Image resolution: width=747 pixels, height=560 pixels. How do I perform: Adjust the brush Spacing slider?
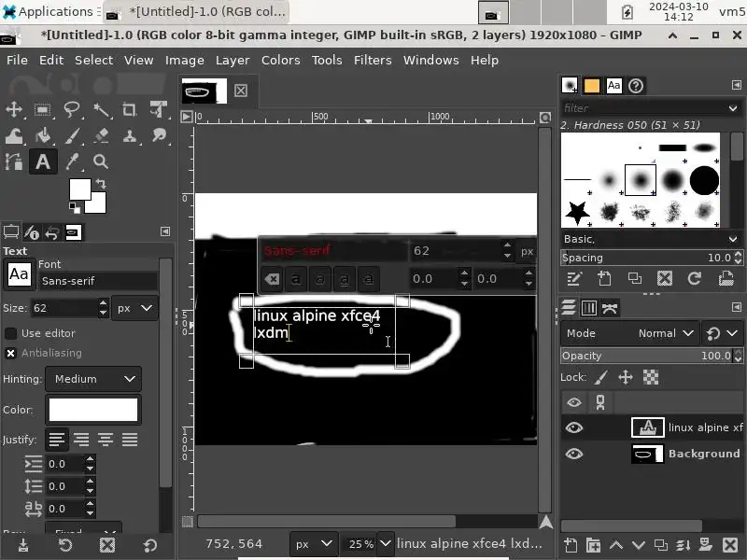(x=646, y=258)
